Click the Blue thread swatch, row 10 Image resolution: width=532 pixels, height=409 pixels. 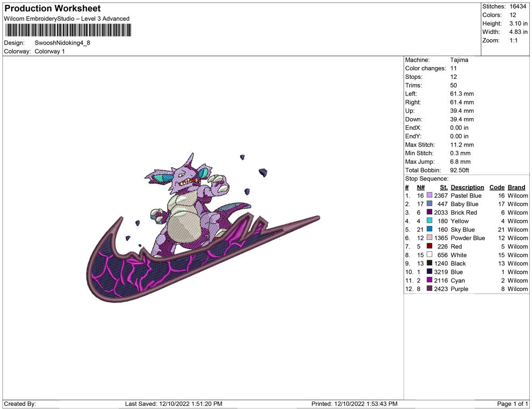click(429, 272)
